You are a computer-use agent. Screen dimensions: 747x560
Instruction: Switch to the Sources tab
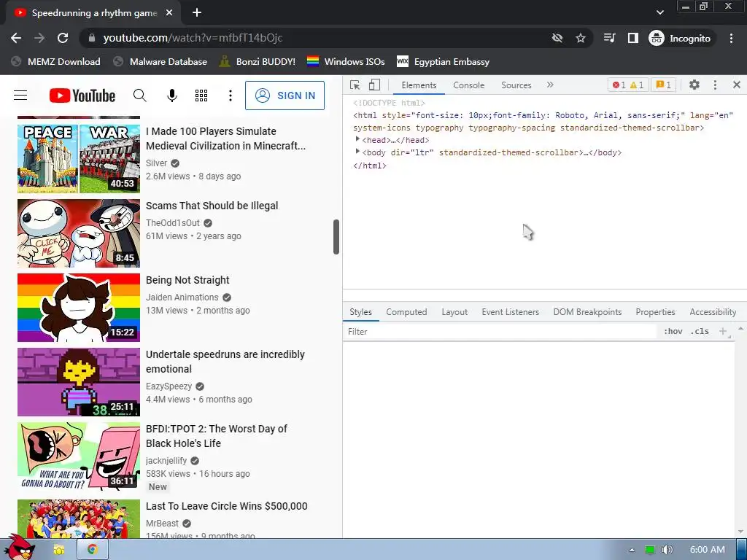(516, 85)
